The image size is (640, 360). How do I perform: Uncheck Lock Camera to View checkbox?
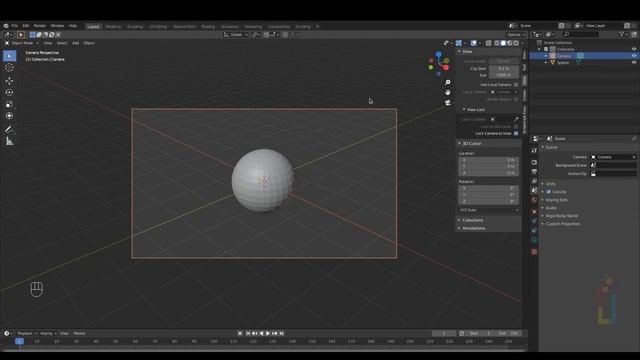click(516, 133)
